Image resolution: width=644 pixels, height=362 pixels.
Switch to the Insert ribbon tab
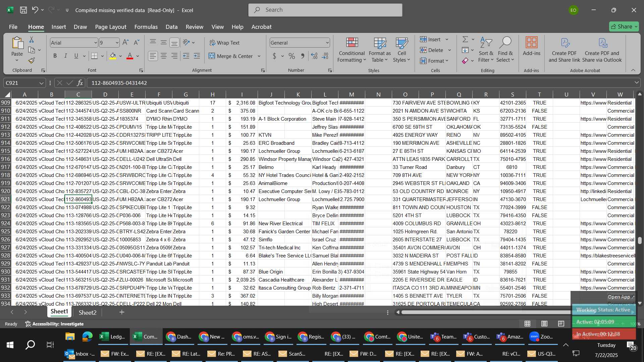(x=59, y=27)
